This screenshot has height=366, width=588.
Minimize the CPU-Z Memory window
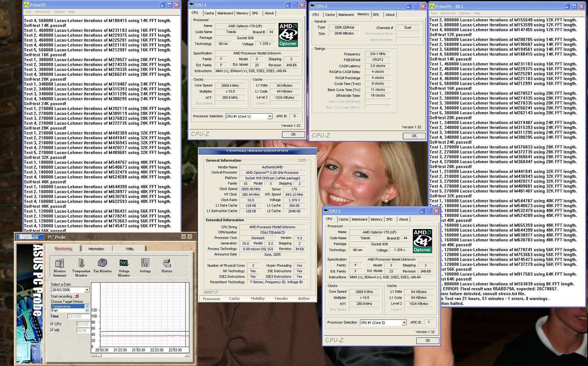pyautogui.click(x=409, y=6)
